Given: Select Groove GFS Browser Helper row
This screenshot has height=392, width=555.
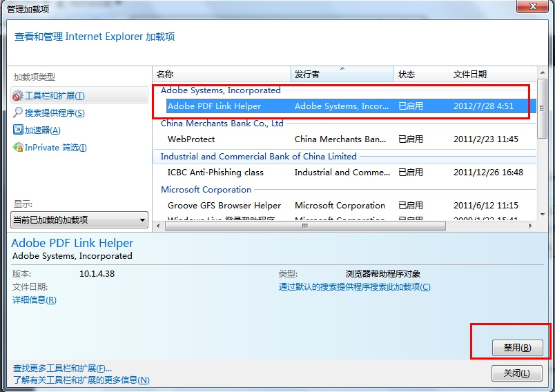Looking at the screenshot, I should tap(351, 205).
